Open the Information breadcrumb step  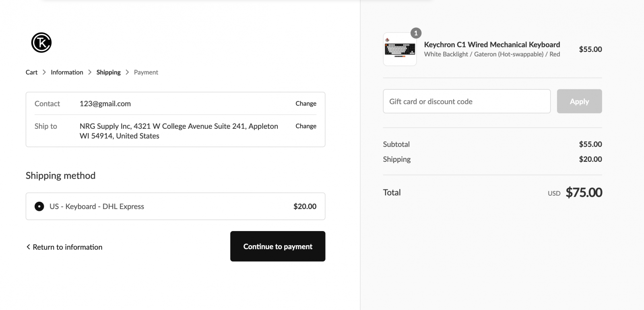tap(67, 72)
